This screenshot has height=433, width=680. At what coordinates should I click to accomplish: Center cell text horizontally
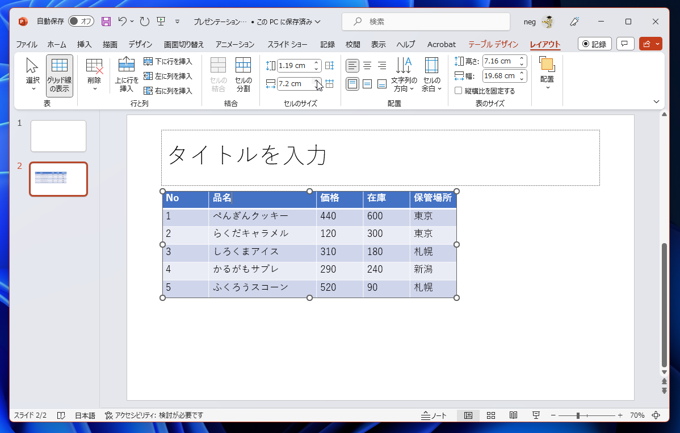click(x=367, y=66)
